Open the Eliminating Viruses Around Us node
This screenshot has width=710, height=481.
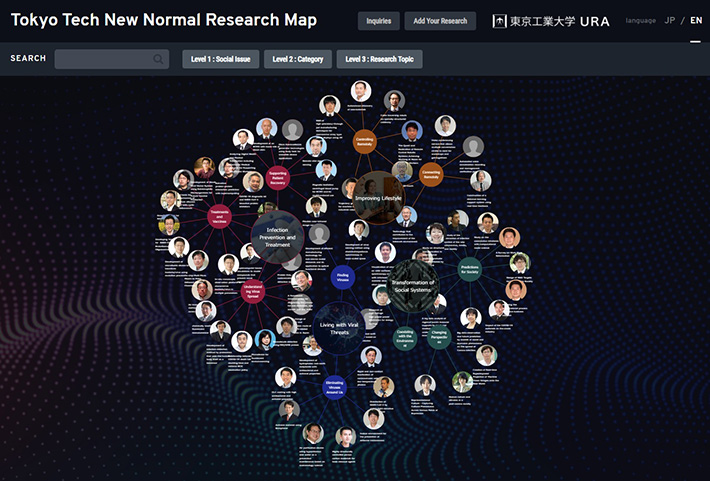[335, 387]
